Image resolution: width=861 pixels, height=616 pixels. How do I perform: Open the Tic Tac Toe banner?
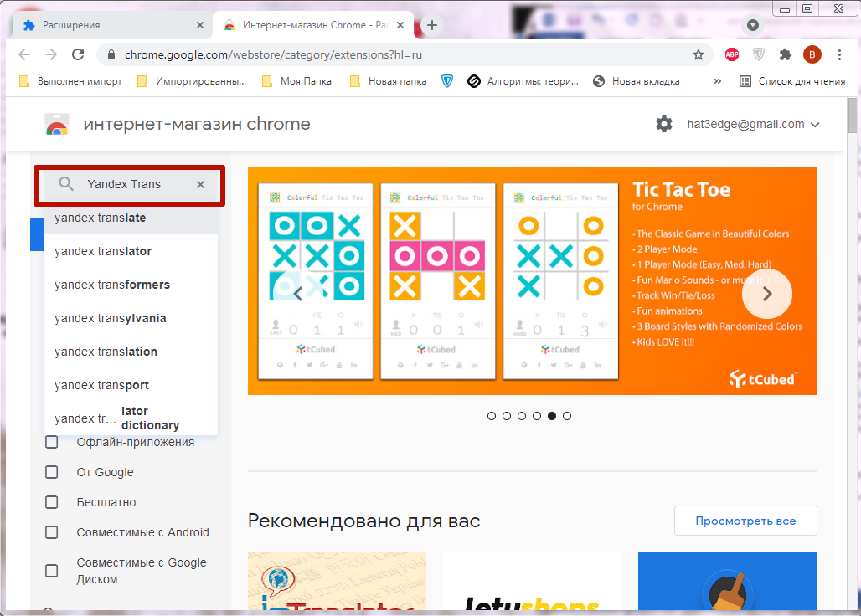(533, 281)
